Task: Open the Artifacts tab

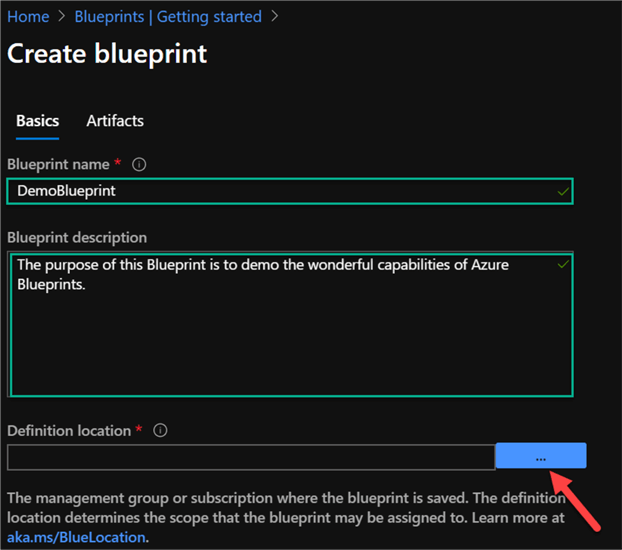Action: click(115, 121)
